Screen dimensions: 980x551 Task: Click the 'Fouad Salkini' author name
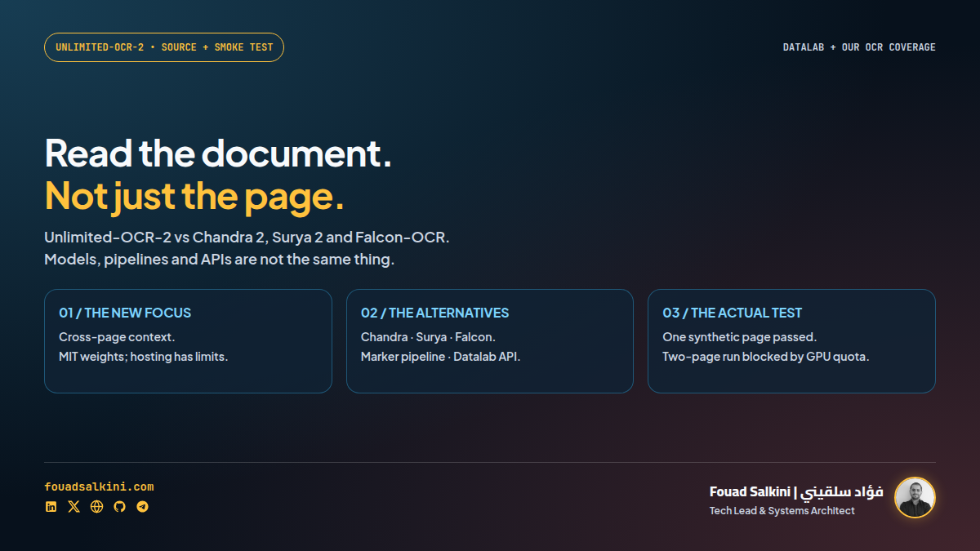click(750, 491)
